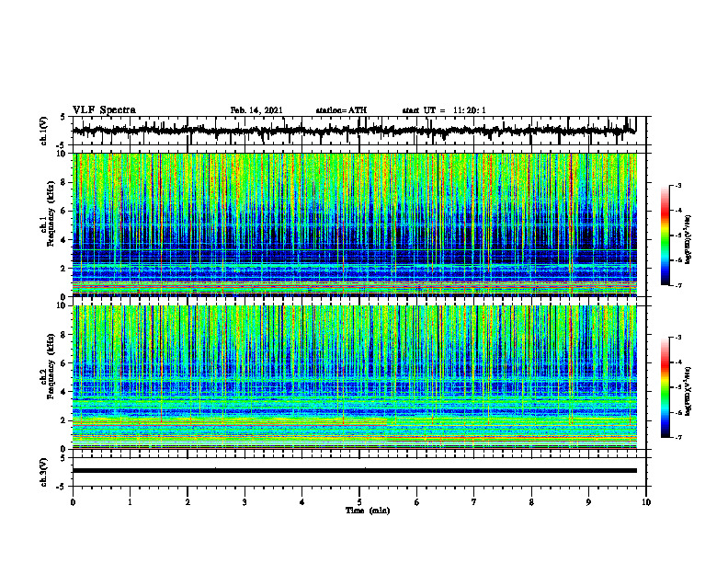The width and height of the screenshot is (728, 563).
Task: Click the "5" tick on the time axis
Action: point(359,502)
